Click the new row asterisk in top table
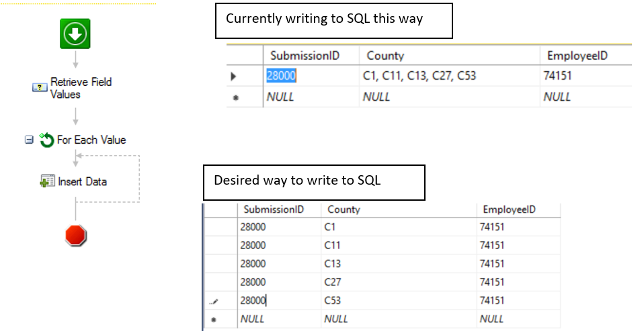Viewport: 644px width, 331px height. point(233,97)
